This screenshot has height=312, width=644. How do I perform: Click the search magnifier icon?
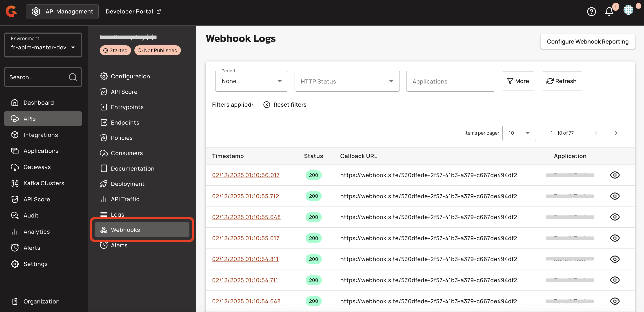point(73,77)
